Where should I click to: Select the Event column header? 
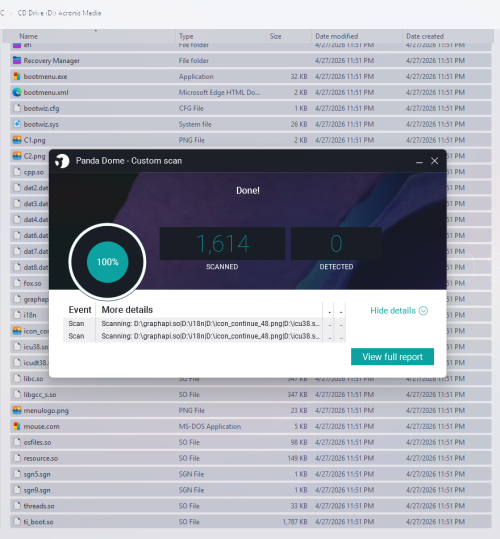coord(80,310)
